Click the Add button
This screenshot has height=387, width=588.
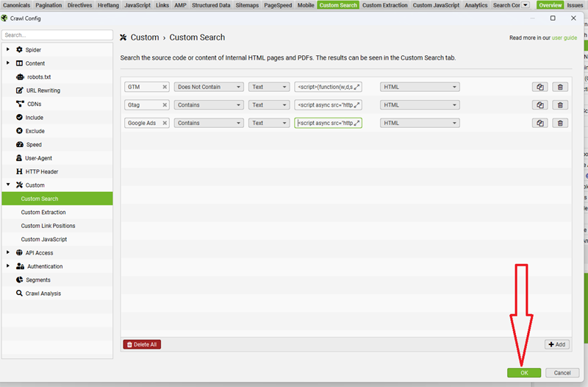click(x=557, y=344)
